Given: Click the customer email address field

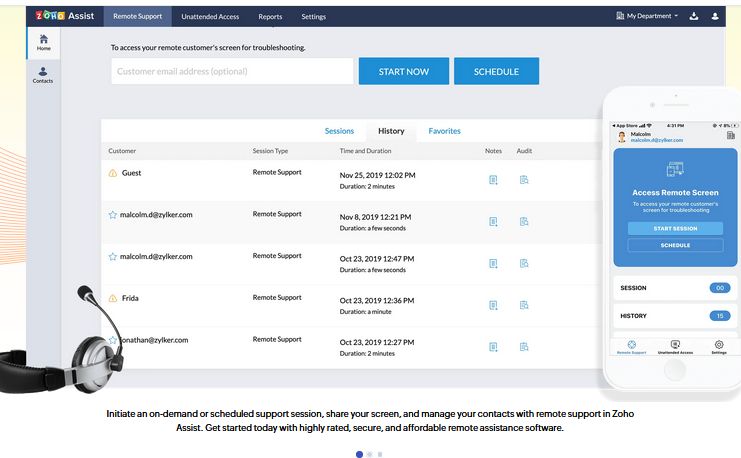Looking at the screenshot, I should 232,71.
